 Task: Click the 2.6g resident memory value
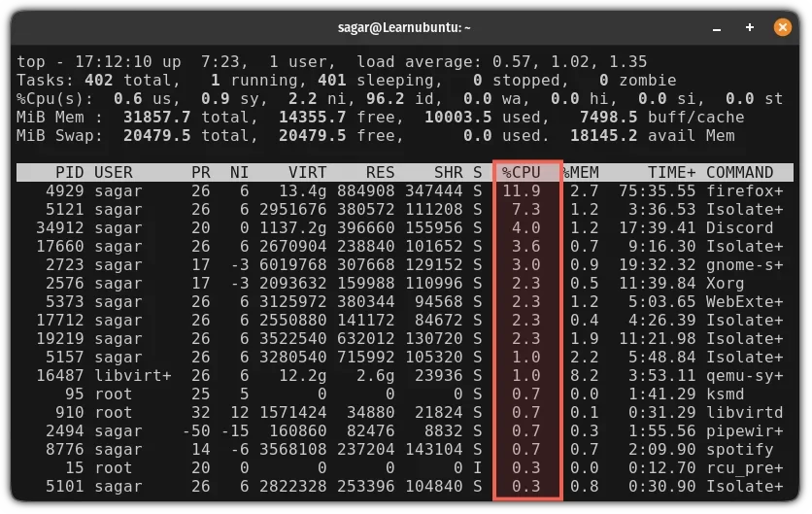[376, 376]
